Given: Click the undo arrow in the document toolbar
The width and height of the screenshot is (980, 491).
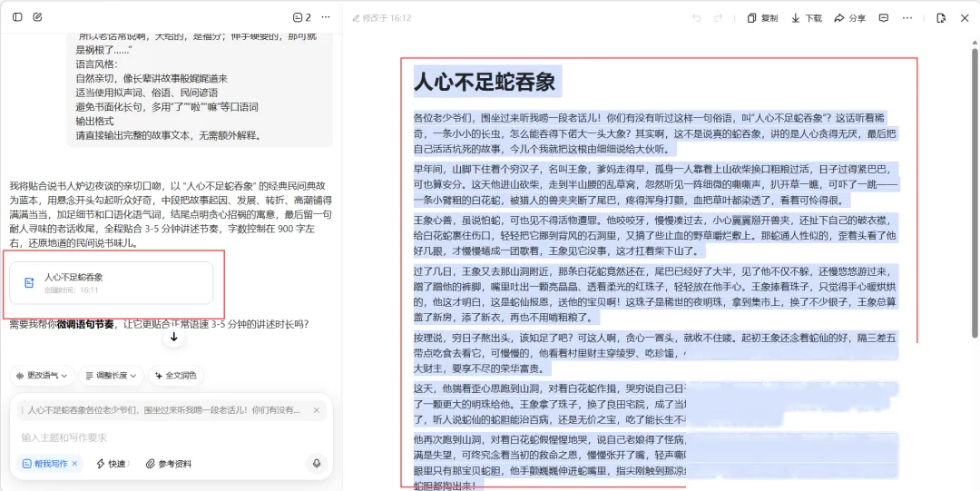Looking at the screenshot, I should point(696,18).
